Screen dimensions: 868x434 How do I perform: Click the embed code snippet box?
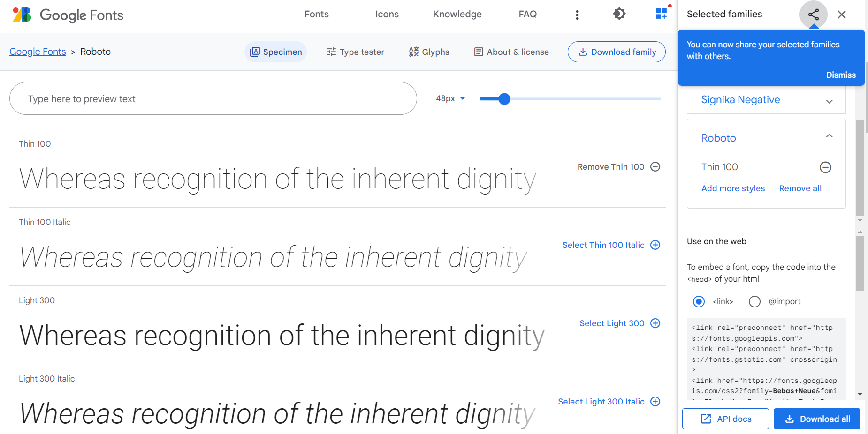tap(766, 359)
